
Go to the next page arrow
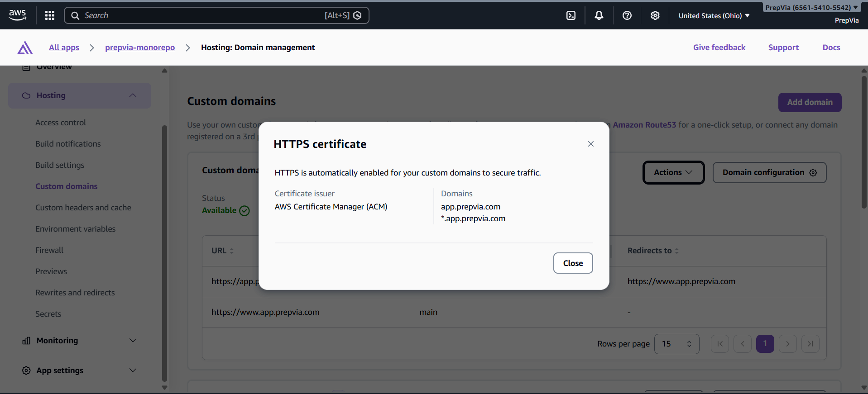click(788, 344)
